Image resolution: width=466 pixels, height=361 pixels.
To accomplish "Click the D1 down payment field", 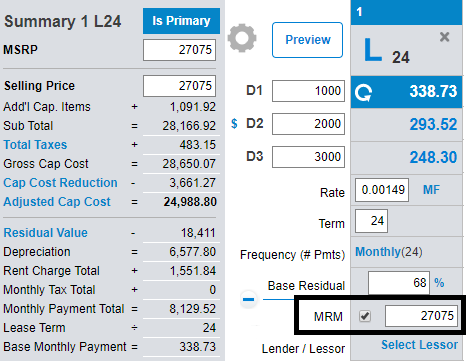I will 308,91.
